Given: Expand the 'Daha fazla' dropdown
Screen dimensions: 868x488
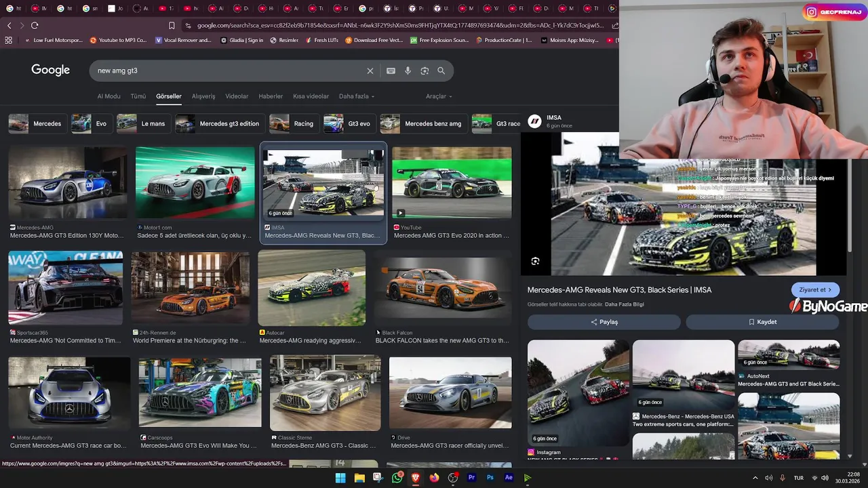Looking at the screenshot, I should tap(357, 96).
